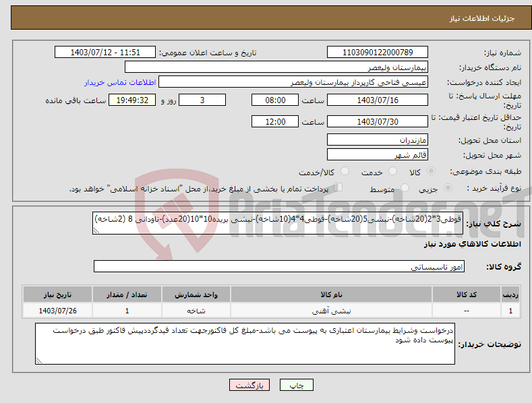Click the deadline time field 08:00
This screenshot has width=532, height=403.
pyautogui.click(x=275, y=100)
